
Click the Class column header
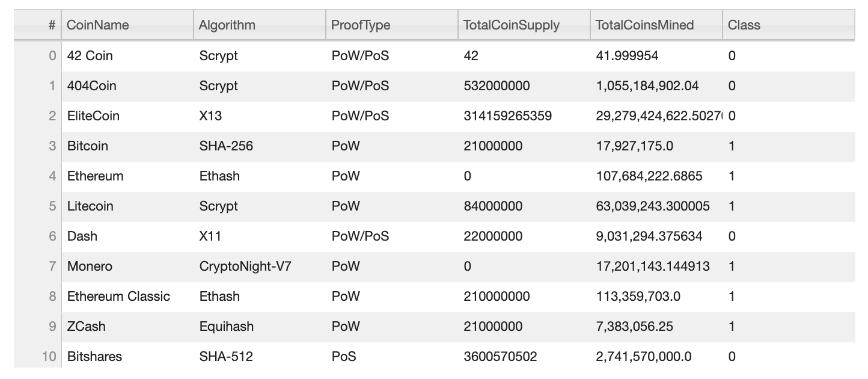pyautogui.click(x=744, y=25)
